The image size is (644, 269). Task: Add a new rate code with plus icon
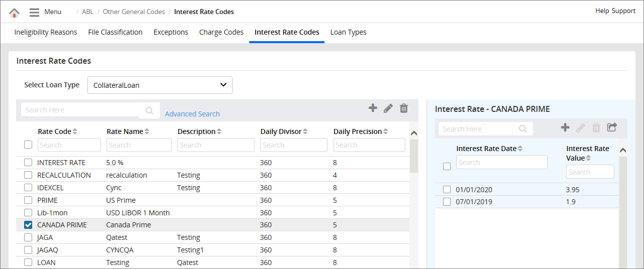pyautogui.click(x=373, y=108)
